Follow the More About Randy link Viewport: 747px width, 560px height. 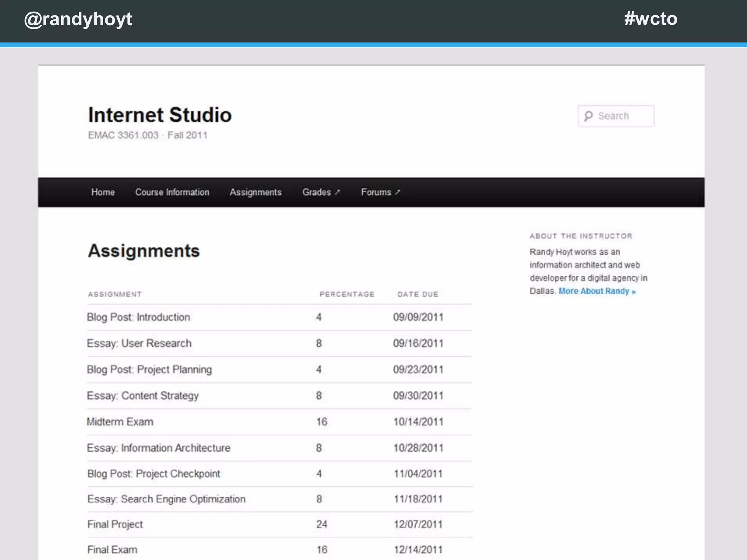(597, 291)
